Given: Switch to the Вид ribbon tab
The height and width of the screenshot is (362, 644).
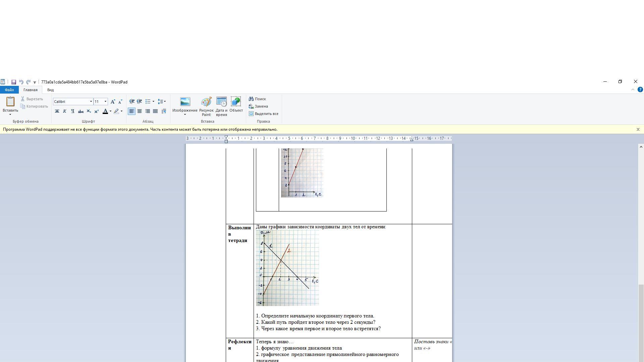Looking at the screenshot, I should pos(50,90).
